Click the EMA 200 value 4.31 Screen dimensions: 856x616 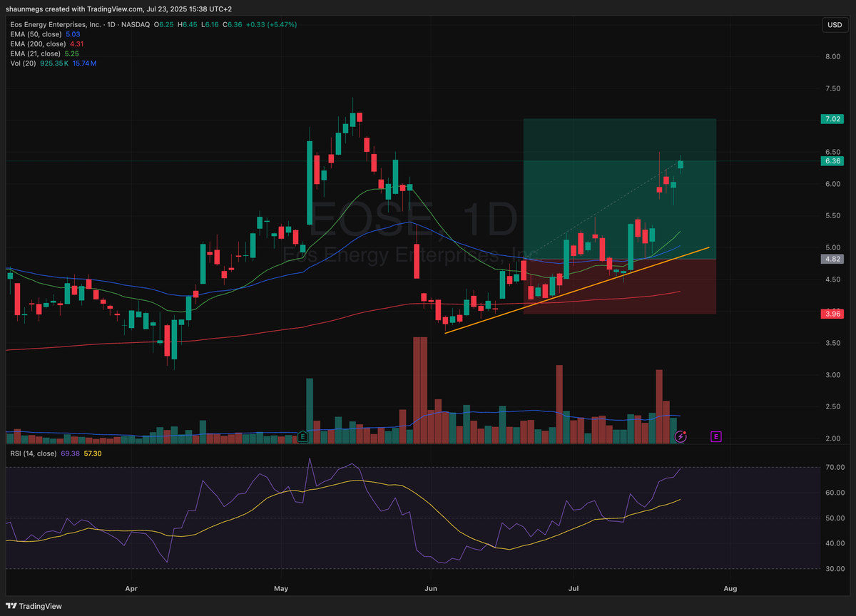(x=75, y=43)
